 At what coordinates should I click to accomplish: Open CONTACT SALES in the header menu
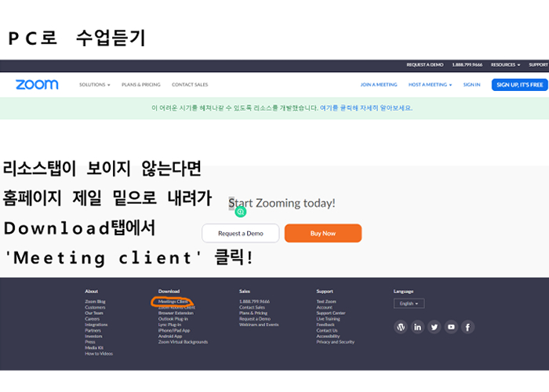(190, 85)
